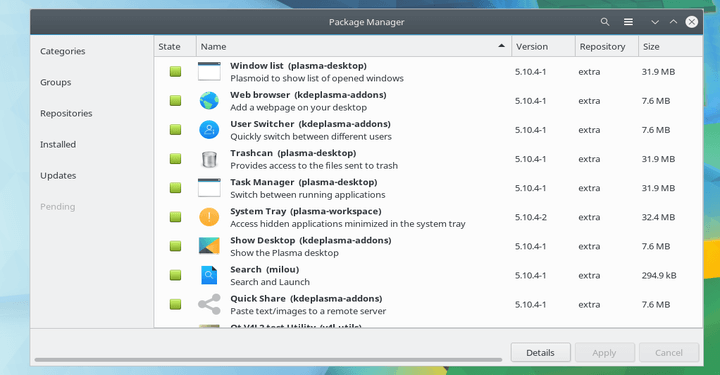Sort by the Version column header
720x375 pixels.
pyautogui.click(x=543, y=46)
